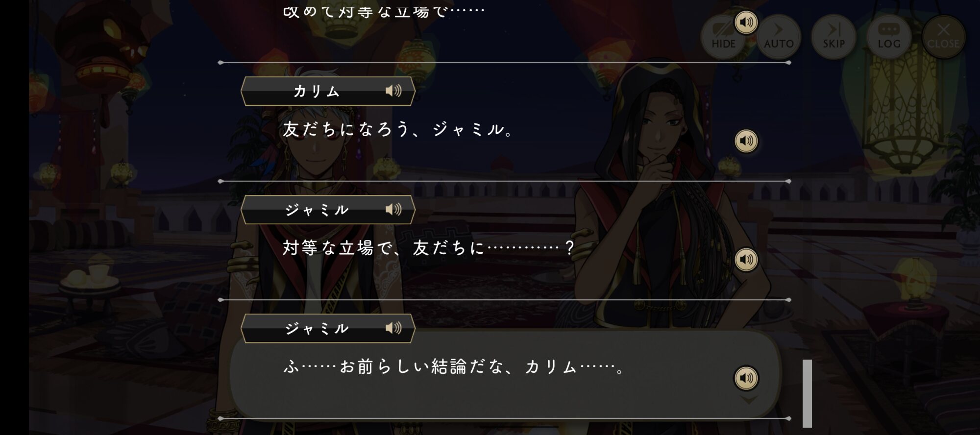
Task: Replay voice for the top partial line
Action: 746,23
